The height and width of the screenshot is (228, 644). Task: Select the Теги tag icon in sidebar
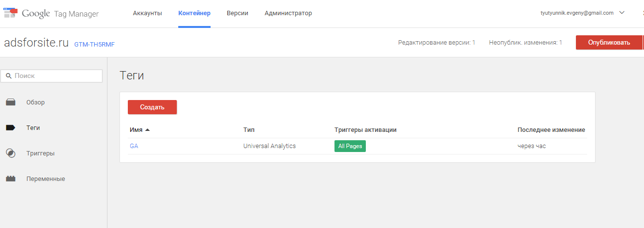[x=11, y=128]
